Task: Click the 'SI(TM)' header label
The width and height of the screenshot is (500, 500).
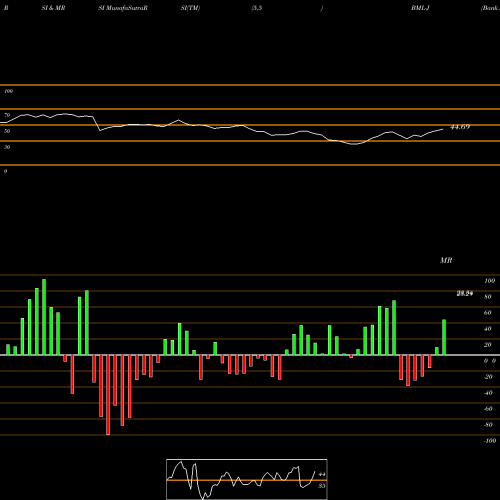Action: 190,8
